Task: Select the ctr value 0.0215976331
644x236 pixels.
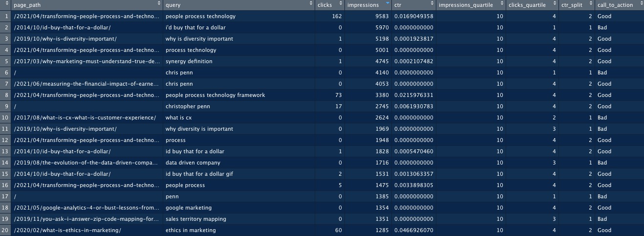Action: (x=414, y=95)
